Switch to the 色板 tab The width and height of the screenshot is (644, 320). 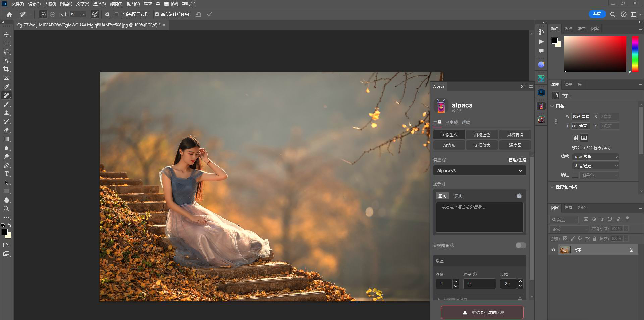pos(568,29)
